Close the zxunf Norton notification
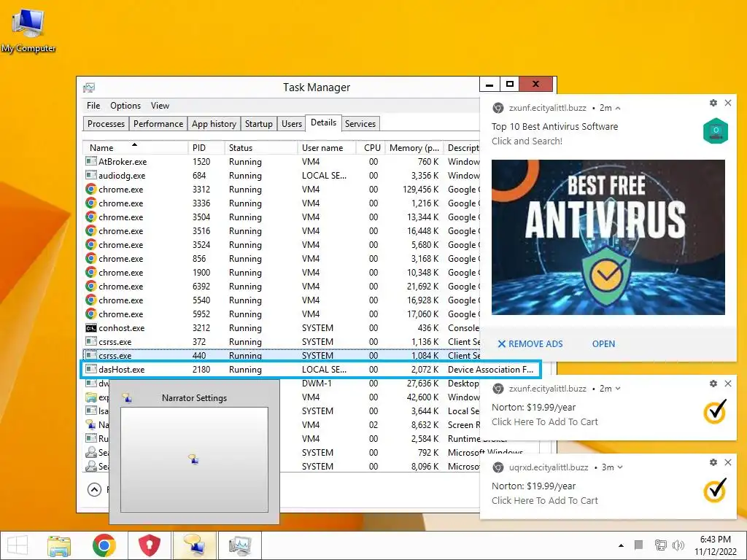Viewport: 747px width, 560px height. tap(728, 384)
